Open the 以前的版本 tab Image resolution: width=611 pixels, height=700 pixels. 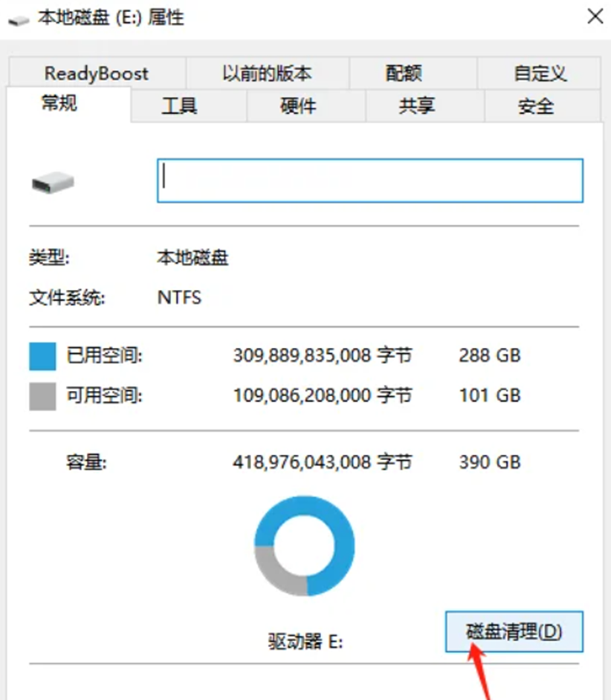[x=268, y=73]
